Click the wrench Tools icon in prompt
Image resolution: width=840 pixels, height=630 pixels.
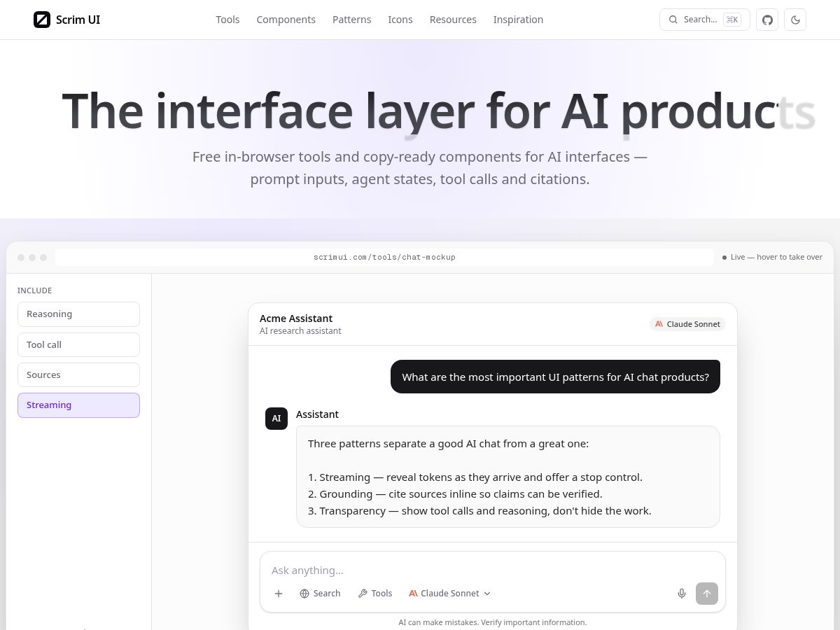(363, 594)
